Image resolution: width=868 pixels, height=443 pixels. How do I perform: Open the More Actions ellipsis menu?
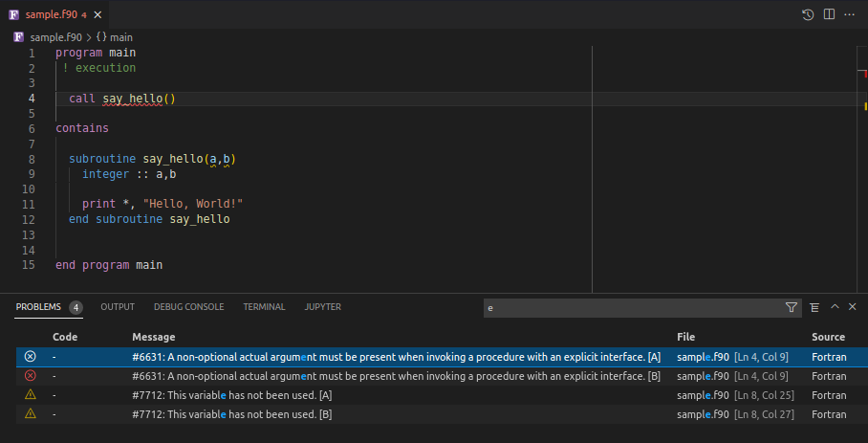click(849, 15)
